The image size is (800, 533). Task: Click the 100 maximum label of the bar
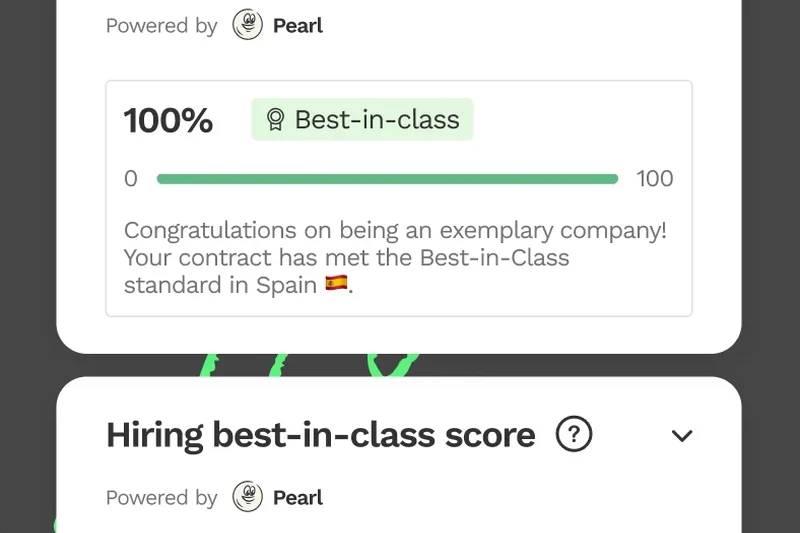[x=655, y=179]
